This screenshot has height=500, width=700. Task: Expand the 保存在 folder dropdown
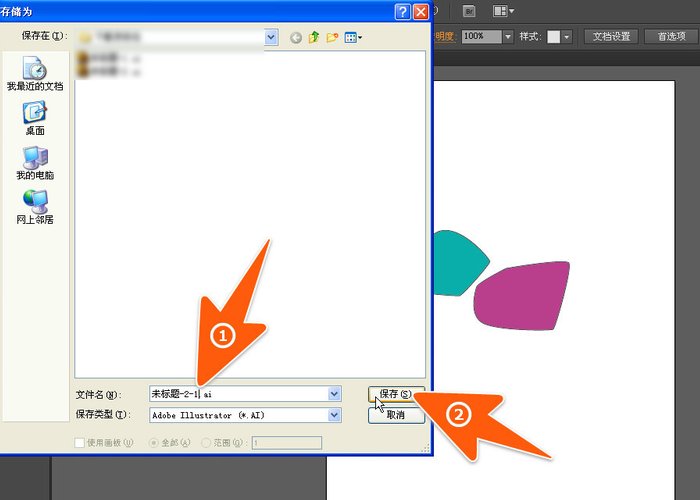tap(271, 37)
